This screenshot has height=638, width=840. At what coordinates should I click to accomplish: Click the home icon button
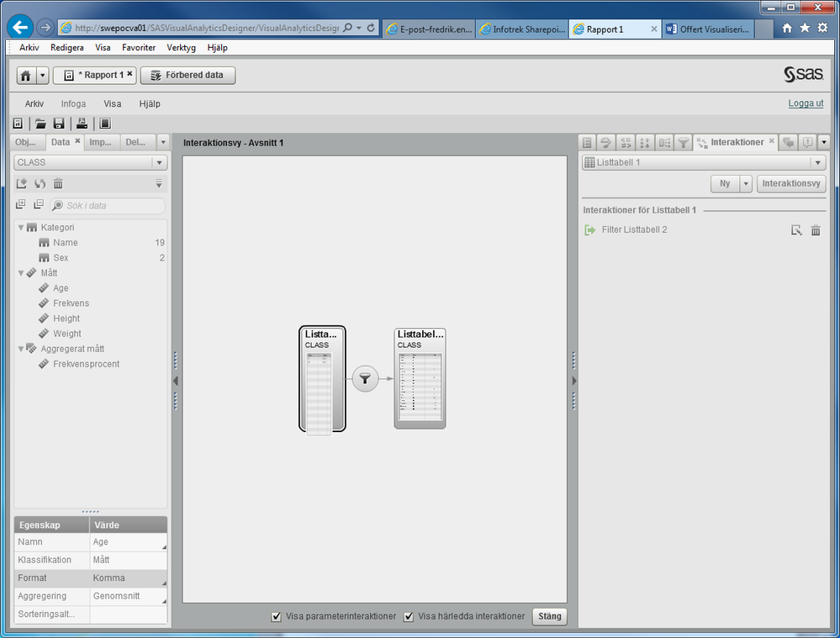(x=26, y=76)
